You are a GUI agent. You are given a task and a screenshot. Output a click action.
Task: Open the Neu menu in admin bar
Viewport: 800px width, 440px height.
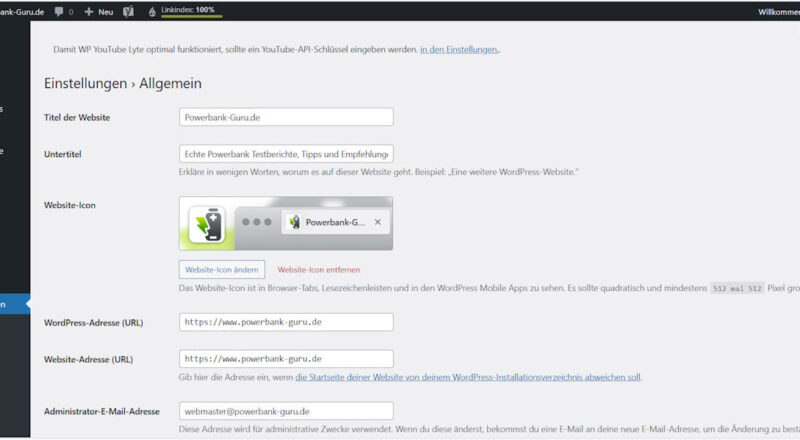99,11
